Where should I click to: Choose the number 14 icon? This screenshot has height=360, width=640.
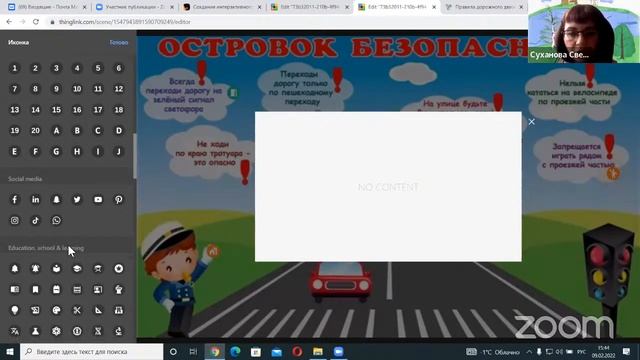(x=36, y=110)
